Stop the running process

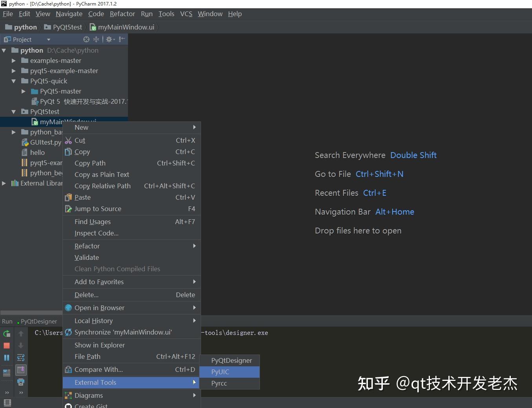click(x=7, y=346)
